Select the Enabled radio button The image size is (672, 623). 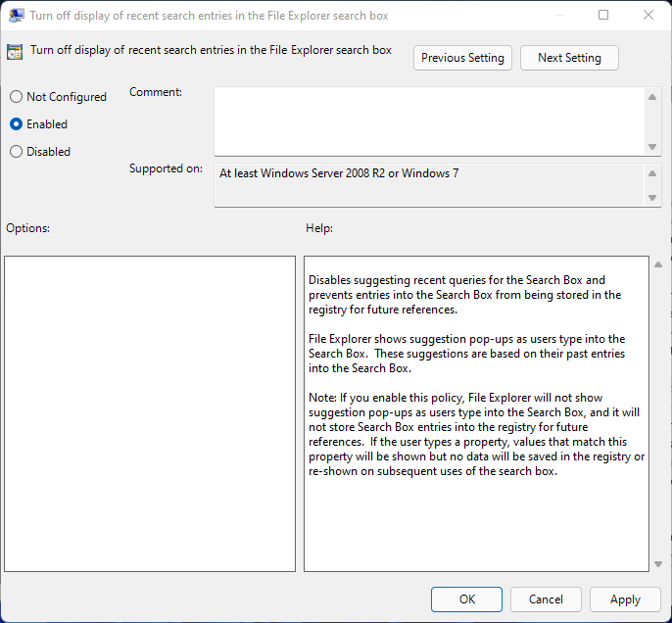point(16,124)
